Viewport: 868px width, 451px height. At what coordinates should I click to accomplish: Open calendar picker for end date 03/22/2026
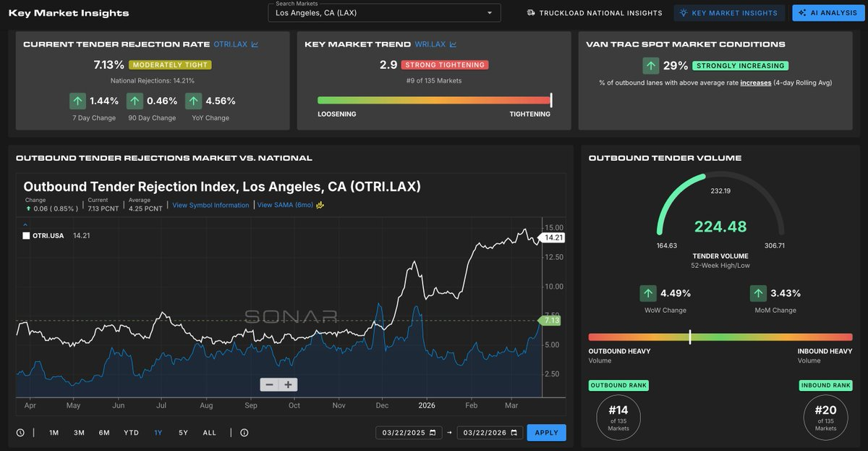pyautogui.click(x=514, y=433)
